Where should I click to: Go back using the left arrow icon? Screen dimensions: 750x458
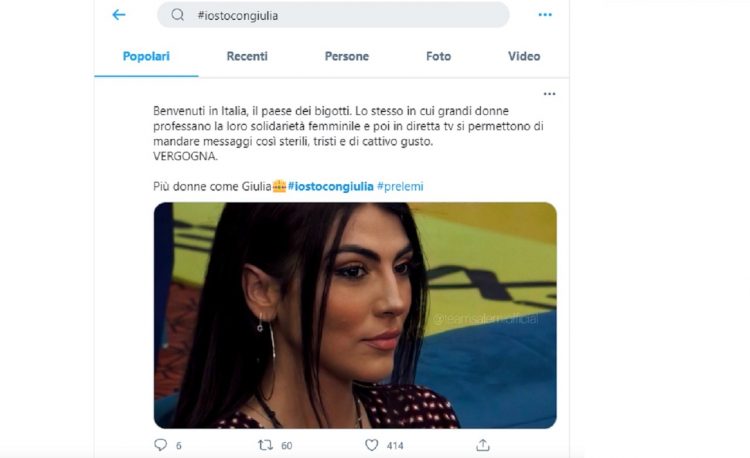119,15
